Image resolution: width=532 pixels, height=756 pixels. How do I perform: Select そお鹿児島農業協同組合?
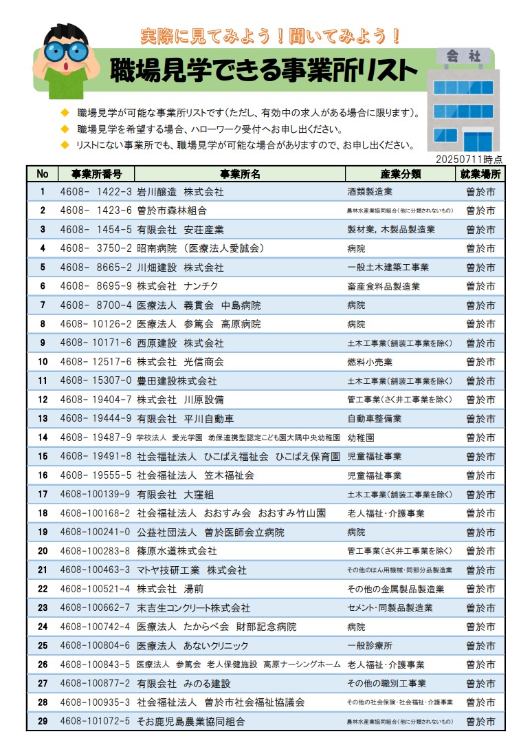191,722
